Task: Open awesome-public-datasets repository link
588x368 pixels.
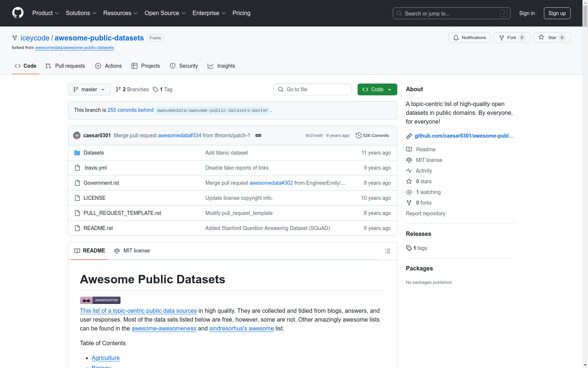Action: click(x=99, y=38)
